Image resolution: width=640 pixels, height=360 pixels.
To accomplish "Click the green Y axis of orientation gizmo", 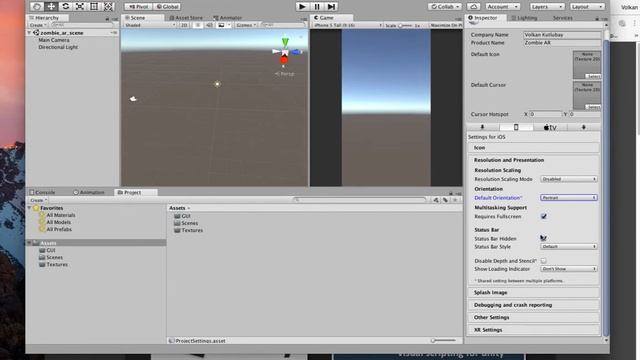I will 285,41.
